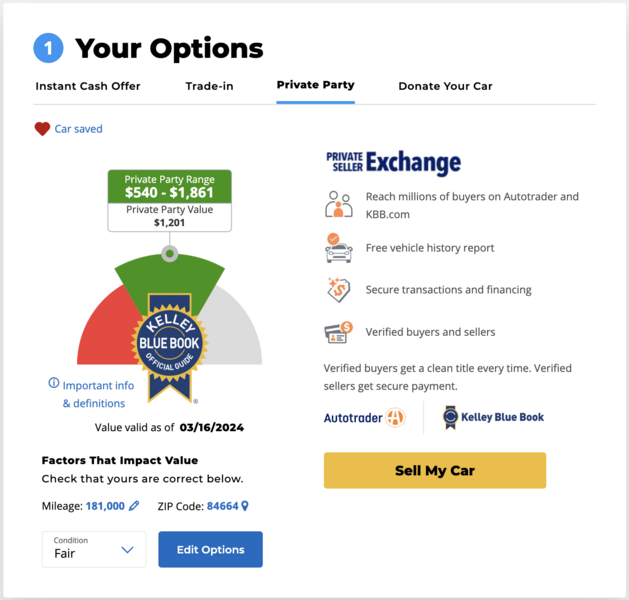Click the pencil icon to edit mileage
The width and height of the screenshot is (629, 600).
[135, 506]
